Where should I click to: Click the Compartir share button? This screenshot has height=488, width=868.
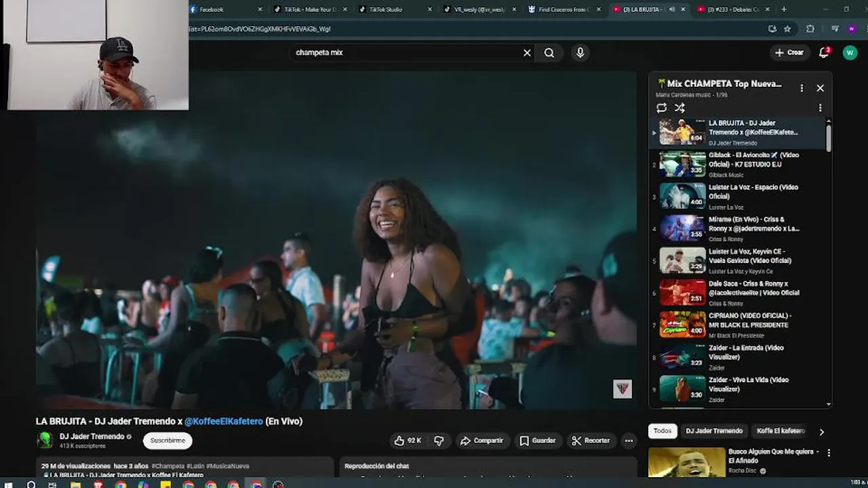(482, 441)
